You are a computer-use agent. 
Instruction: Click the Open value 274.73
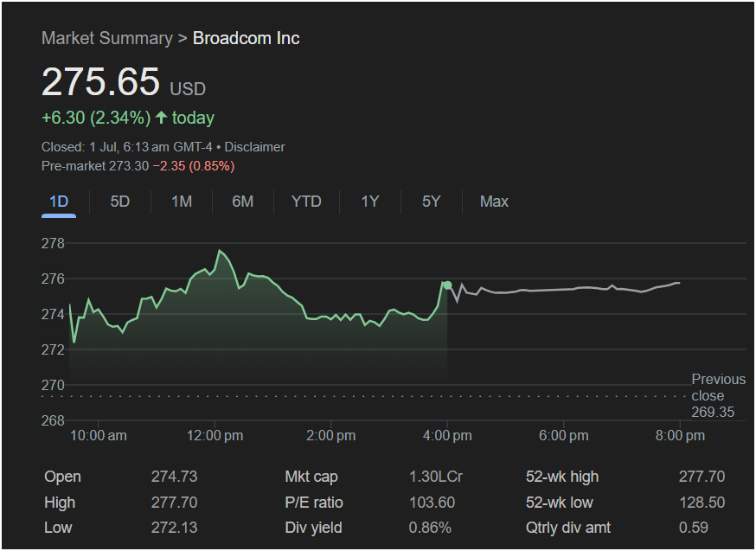coord(174,477)
